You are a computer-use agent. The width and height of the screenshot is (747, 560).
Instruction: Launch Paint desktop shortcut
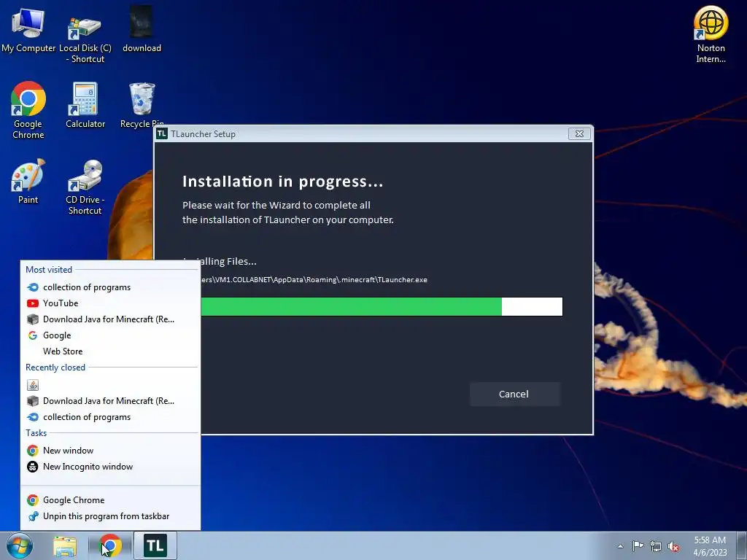[28, 182]
